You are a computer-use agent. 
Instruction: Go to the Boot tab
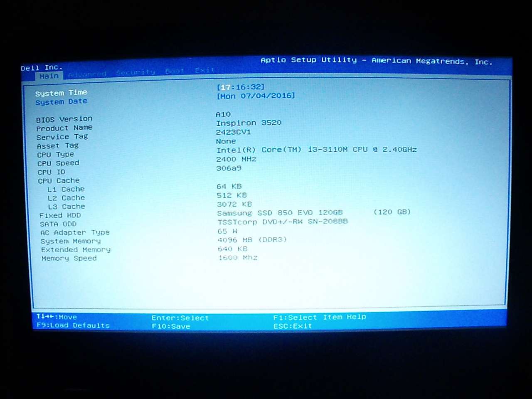coord(175,71)
